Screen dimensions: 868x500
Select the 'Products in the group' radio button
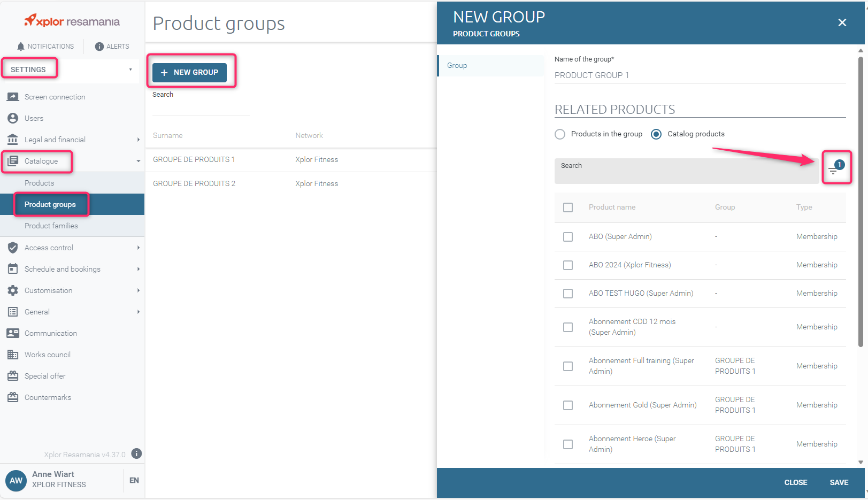[x=560, y=134]
